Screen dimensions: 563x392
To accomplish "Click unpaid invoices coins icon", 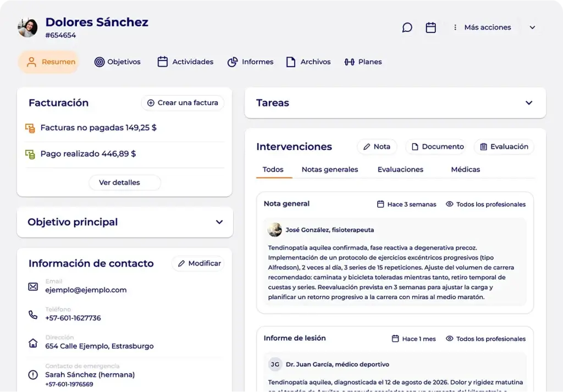I will (30, 128).
